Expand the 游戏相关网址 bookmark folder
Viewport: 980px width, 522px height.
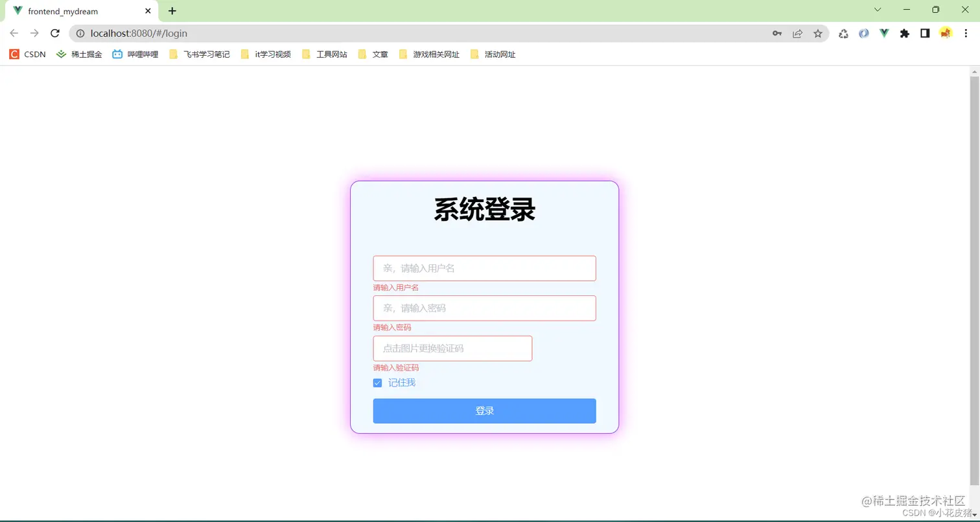coord(429,54)
